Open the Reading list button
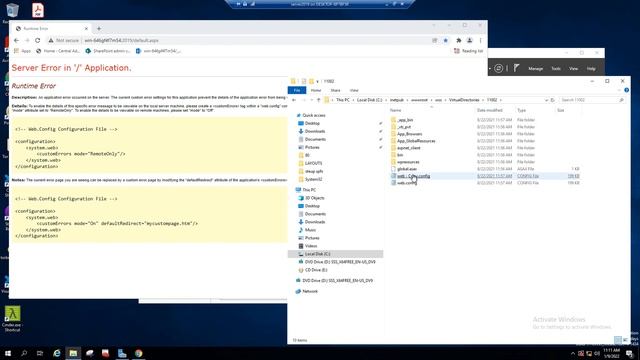The height and width of the screenshot is (360, 640). (469, 51)
